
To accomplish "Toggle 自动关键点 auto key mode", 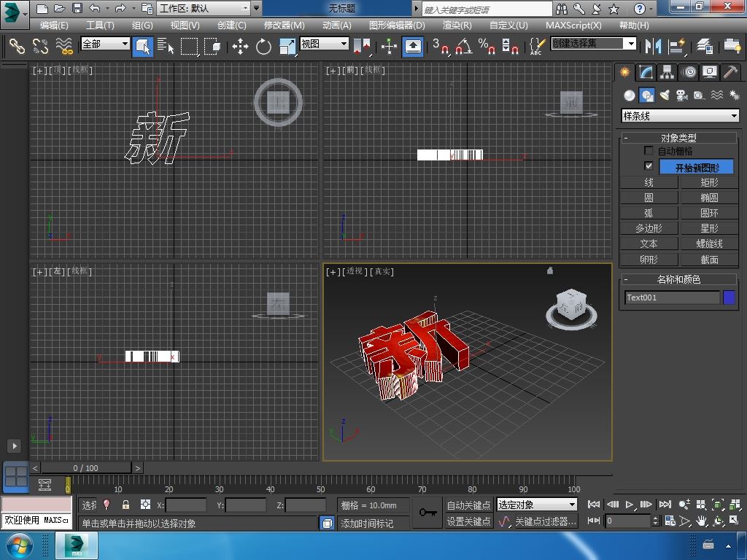I will 468,505.
